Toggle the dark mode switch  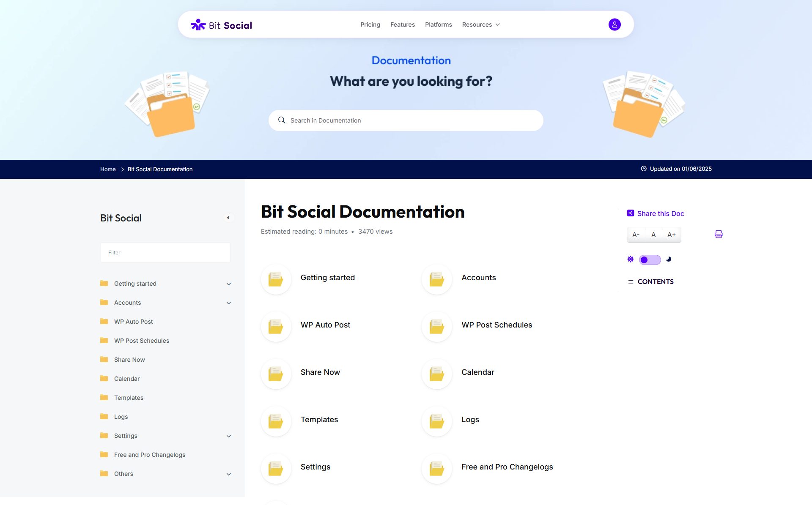pos(650,259)
